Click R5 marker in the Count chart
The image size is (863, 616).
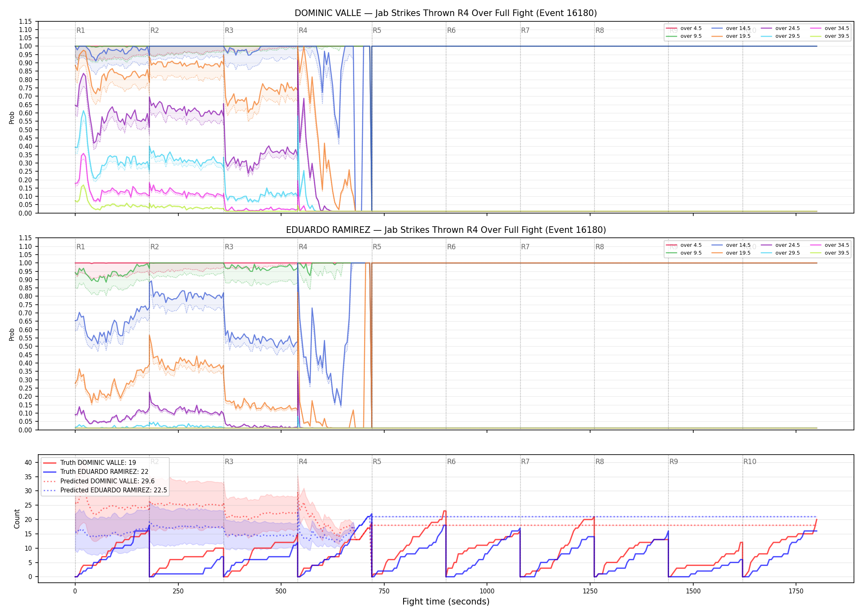[377, 462]
